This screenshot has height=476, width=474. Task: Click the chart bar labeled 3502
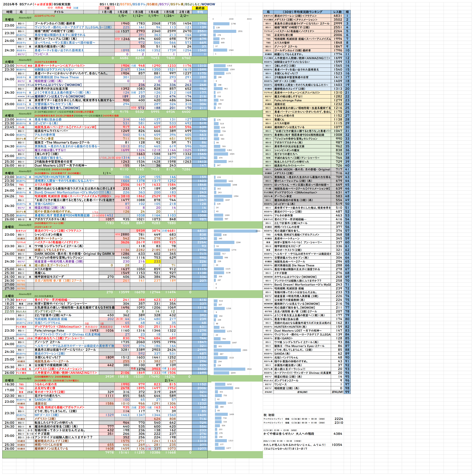230,369
